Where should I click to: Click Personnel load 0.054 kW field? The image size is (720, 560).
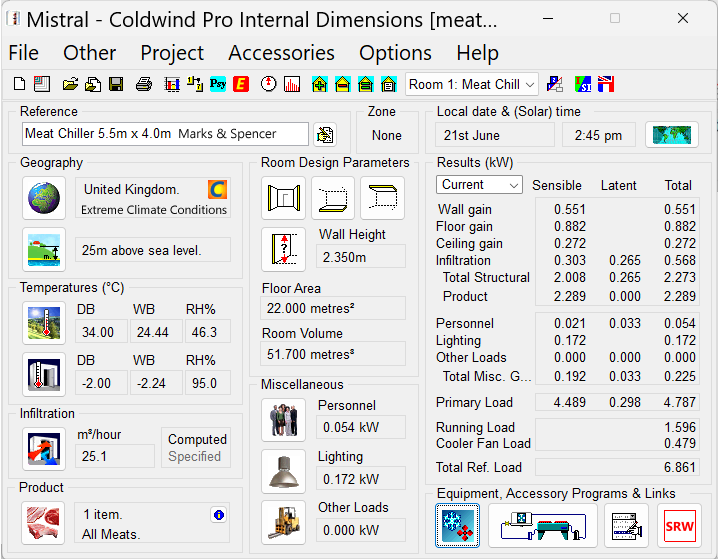[361, 427]
